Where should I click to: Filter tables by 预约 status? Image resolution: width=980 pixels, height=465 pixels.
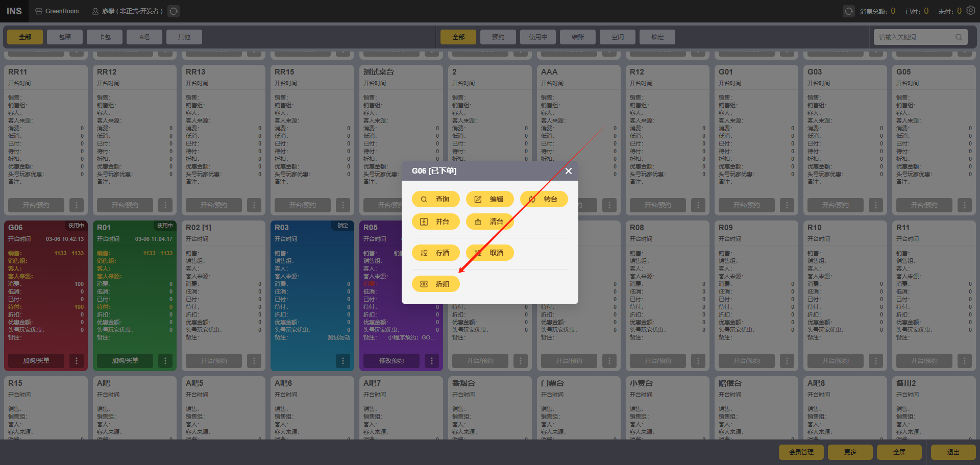tap(498, 37)
